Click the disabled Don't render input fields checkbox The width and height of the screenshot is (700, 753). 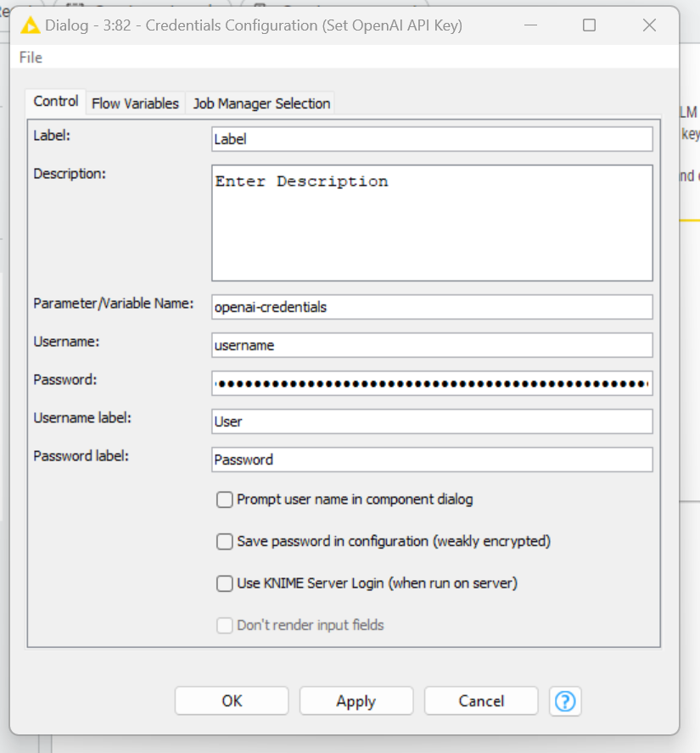point(224,625)
